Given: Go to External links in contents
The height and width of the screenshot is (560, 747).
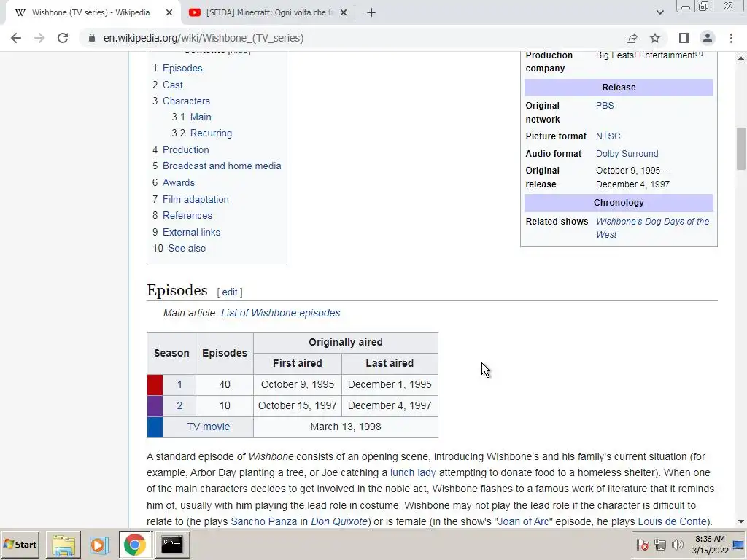Looking at the screenshot, I should 192,233.
